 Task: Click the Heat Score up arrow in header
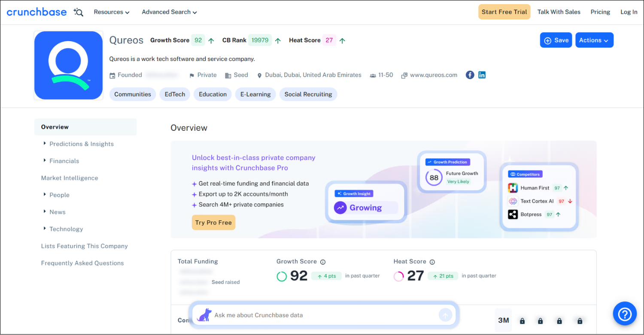[x=342, y=41]
